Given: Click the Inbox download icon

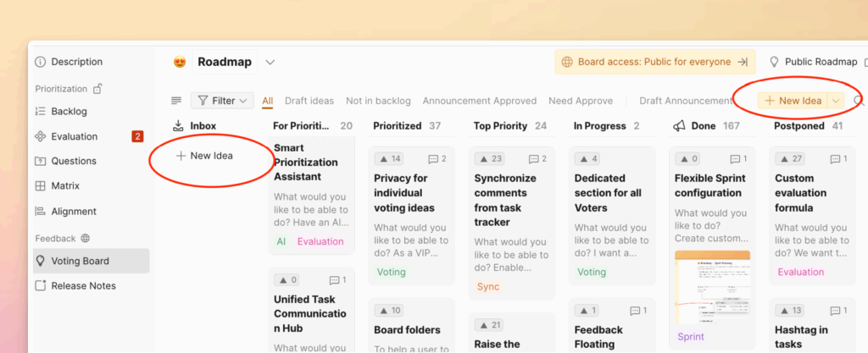Looking at the screenshot, I should [178, 126].
